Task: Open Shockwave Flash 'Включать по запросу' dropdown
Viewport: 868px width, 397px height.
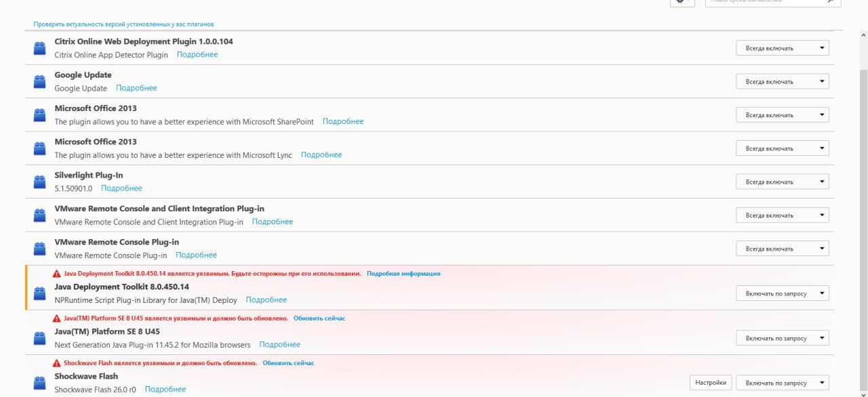Action: (x=783, y=383)
